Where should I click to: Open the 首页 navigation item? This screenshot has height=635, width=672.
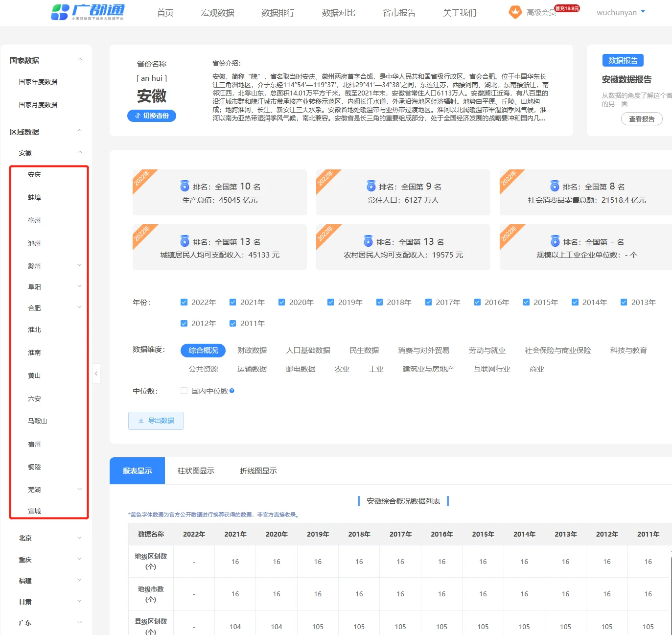165,13
